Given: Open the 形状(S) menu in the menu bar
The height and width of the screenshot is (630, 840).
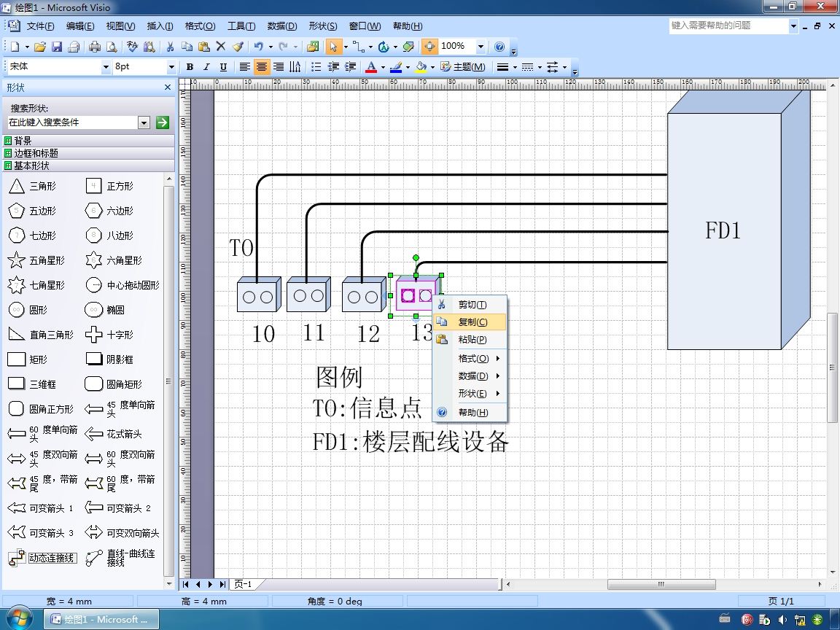Looking at the screenshot, I should [323, 26].
